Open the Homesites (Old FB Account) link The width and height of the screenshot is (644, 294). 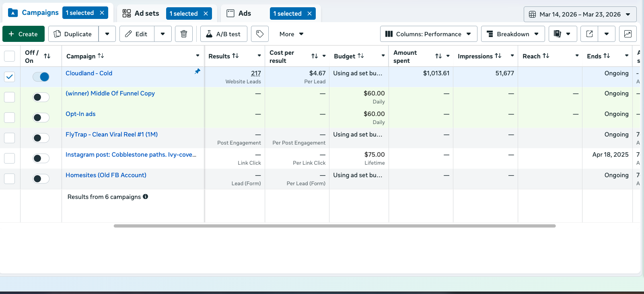(106, 175)
